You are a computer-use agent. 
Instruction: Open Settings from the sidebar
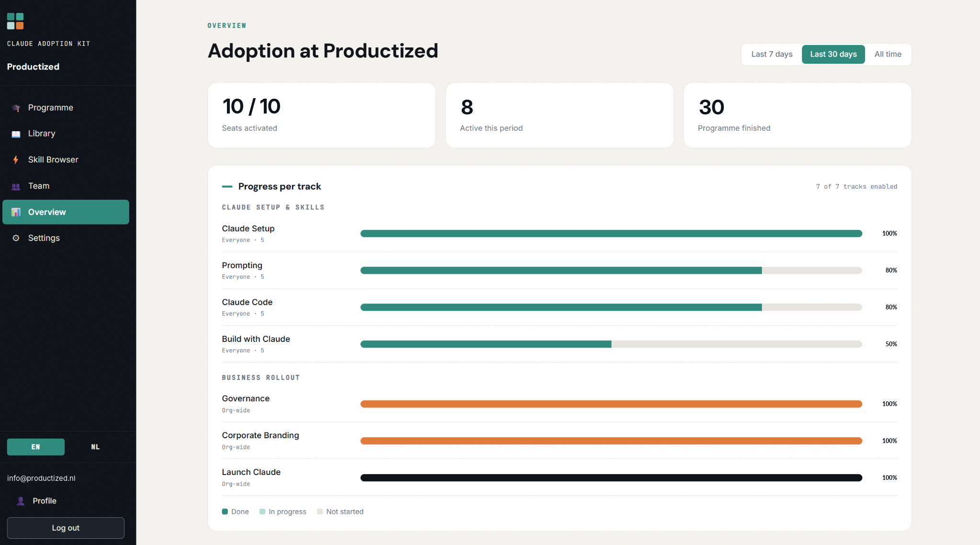pyautogui.click(x=66, y=238)
